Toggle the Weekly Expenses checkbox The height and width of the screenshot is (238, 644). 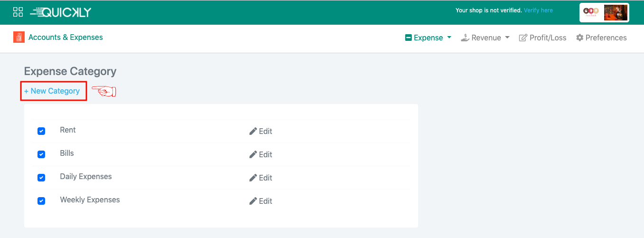tap(41, 201)
